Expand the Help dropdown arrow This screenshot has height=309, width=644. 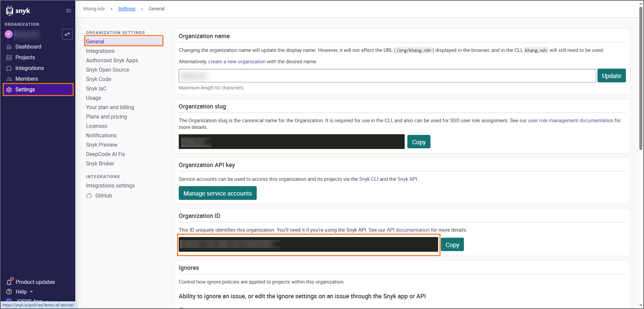point(31,292)
